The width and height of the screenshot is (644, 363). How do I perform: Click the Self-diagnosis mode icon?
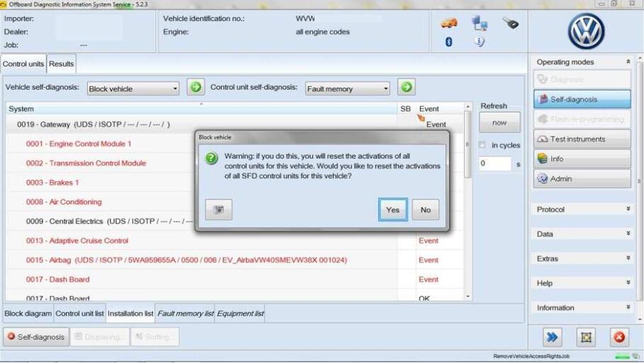pos(543,99)
